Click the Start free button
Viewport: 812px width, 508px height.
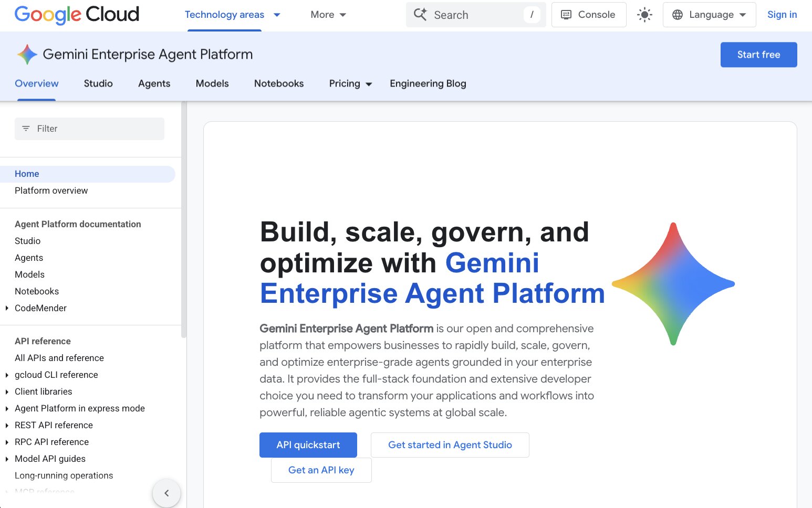758,55
